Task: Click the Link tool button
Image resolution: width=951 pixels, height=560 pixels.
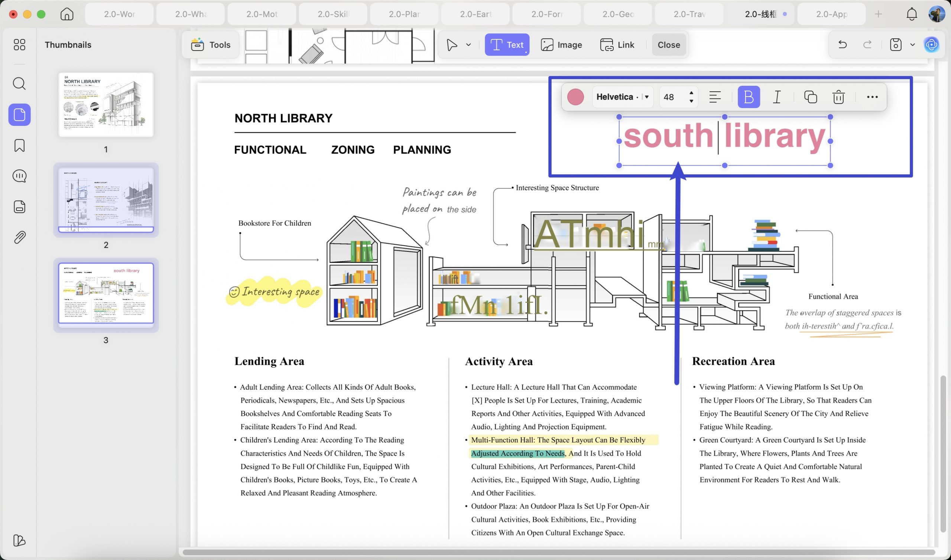Action: click(617, 45)
